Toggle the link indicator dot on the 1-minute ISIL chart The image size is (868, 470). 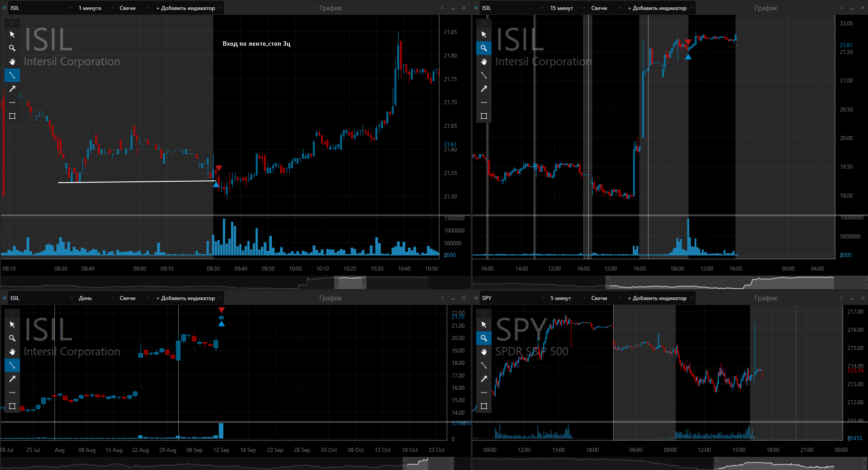[x=5, y=8]
